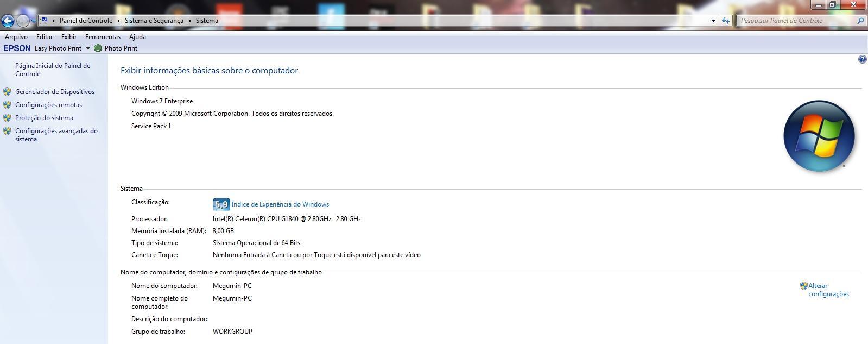Click Sistema Operacional de 64 Bits text
The width and height of the screenshot is (868, 344).
click(x=256, y=243)
